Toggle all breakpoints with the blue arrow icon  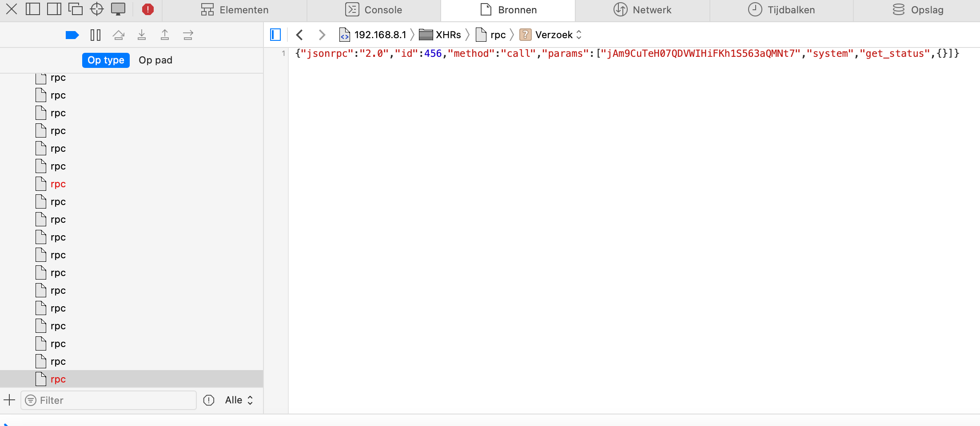point(72,35)
